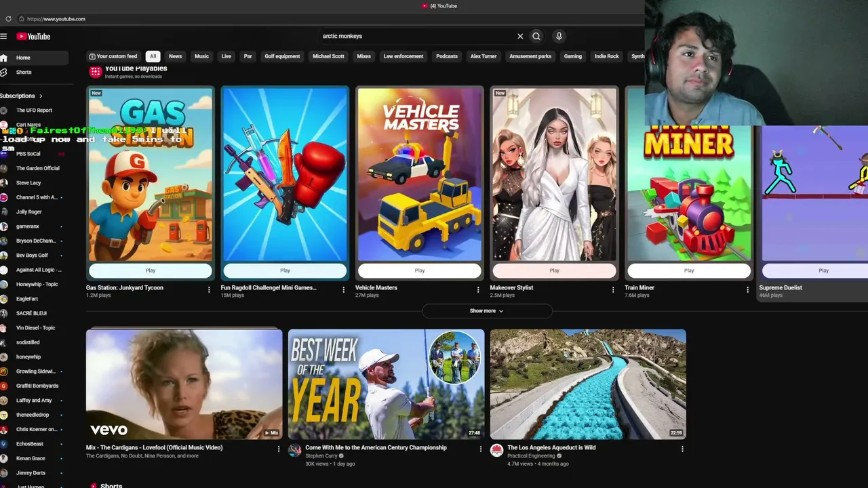Viewport: 868px width, 488px height.
Task: Select the Your custom feed chip
Action: pos(113,56)
